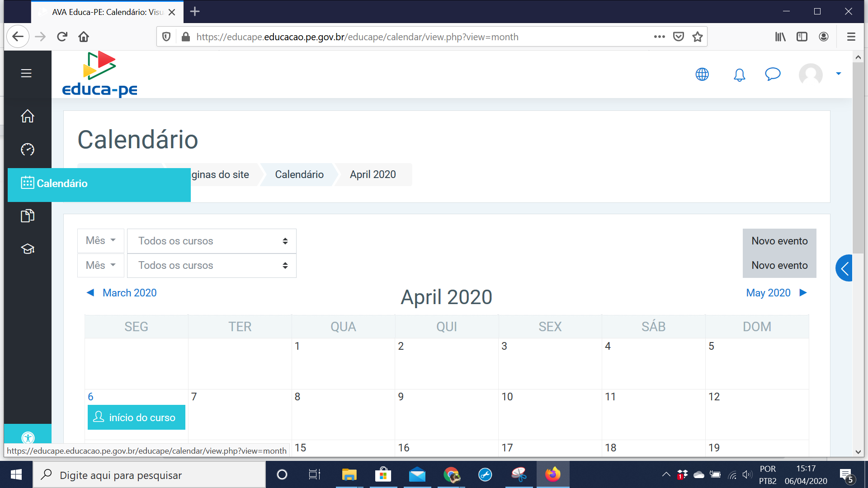Click the day number 10 cell
The width and height of the screenshot is (868, 488).
click(550, 414)
